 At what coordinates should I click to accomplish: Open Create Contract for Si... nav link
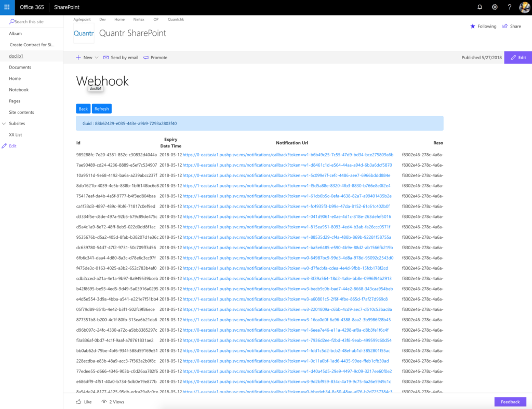[32, 45]
